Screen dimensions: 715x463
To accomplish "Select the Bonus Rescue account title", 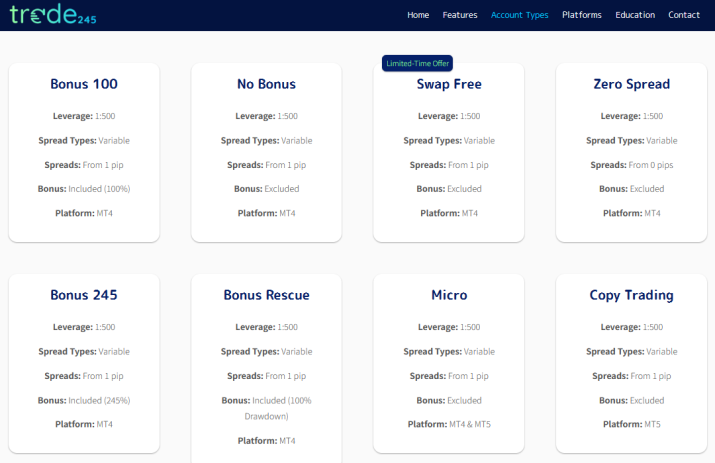I will coord(266,295).
